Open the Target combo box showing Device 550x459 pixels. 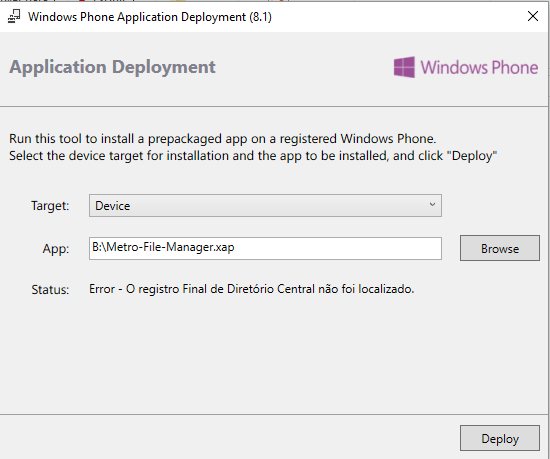click(265, 205)
